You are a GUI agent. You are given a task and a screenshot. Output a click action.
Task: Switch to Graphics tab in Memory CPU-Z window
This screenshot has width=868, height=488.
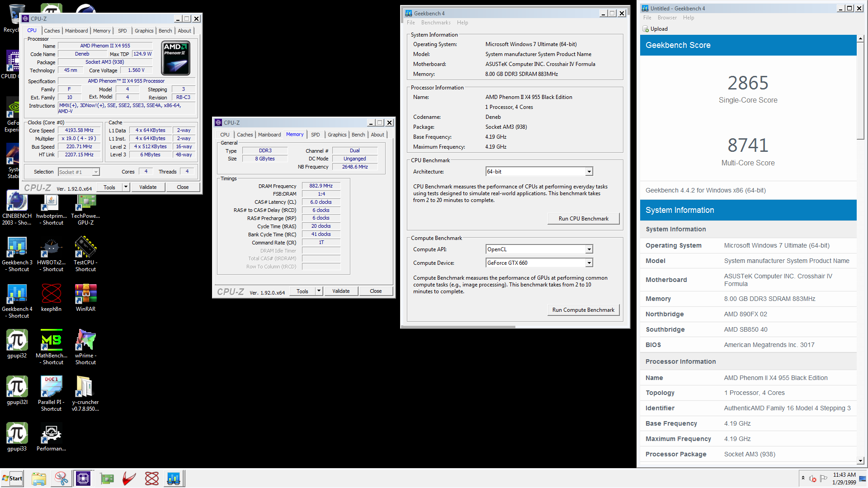pos(337,135)
